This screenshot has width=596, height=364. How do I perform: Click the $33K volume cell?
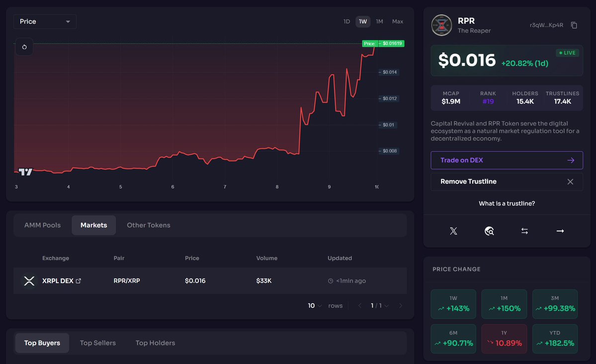pos(264,281)
